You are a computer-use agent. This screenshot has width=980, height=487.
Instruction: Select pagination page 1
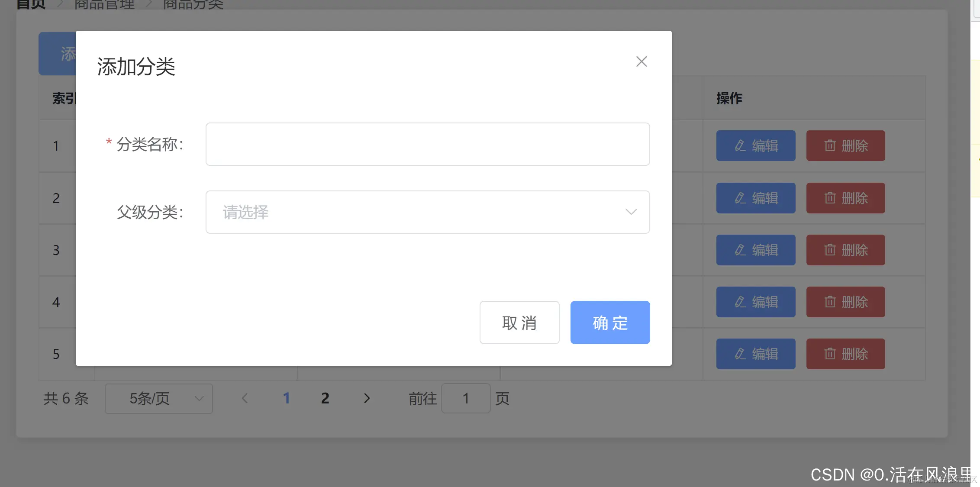point(286,398)
